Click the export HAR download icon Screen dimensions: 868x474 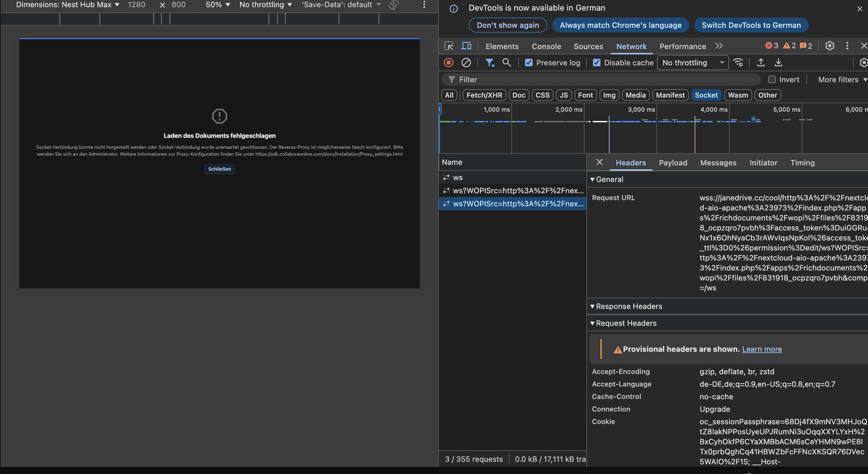point(779,63)
